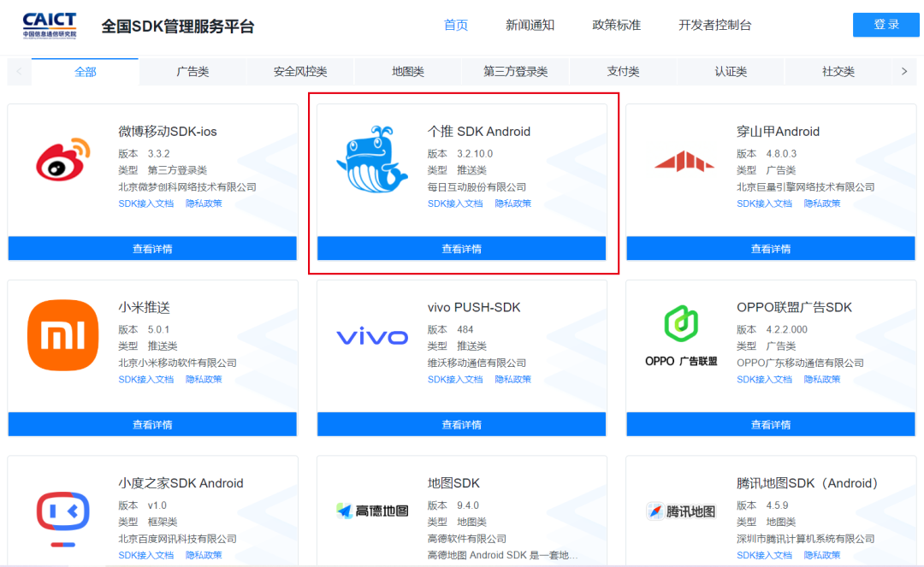
Task: View details of 个推 SDK Android
Action: (x=461, y=249)
